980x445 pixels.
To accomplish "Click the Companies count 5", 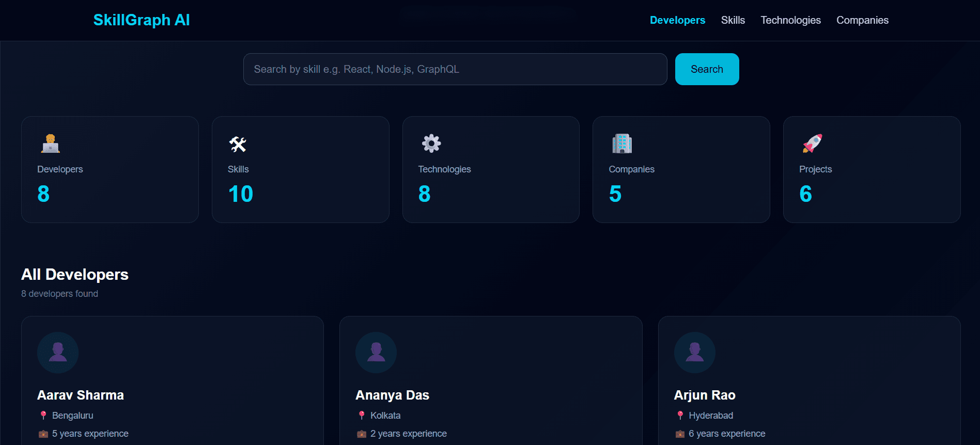I will coord(615,194).
